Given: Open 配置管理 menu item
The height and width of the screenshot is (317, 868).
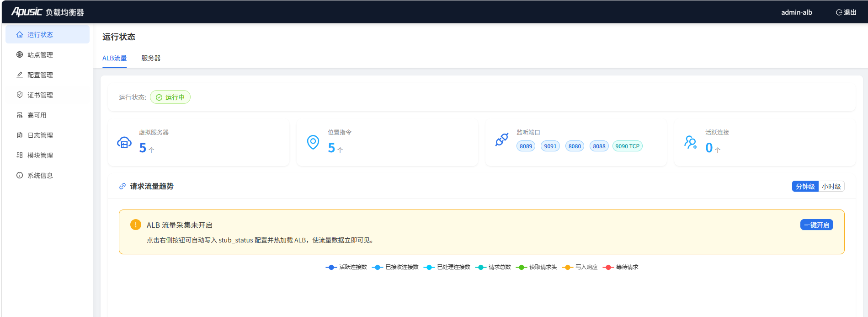Looking at the screenshot, I should [x=48, y=75].
